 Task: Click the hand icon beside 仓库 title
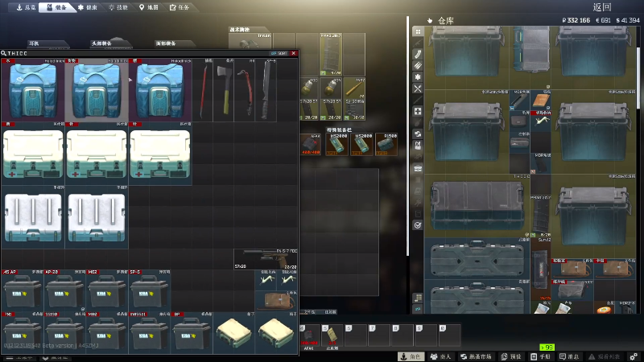point(430,21)
